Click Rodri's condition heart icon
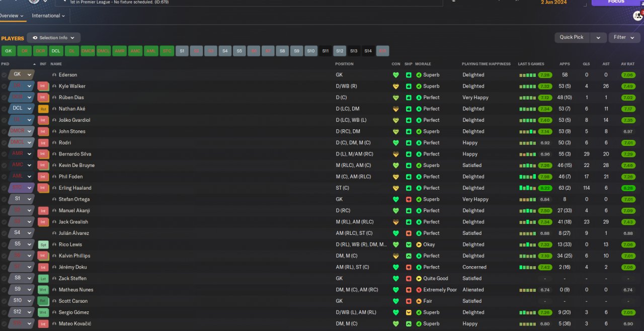Viewport: 644px width, 331px height. 395,143
